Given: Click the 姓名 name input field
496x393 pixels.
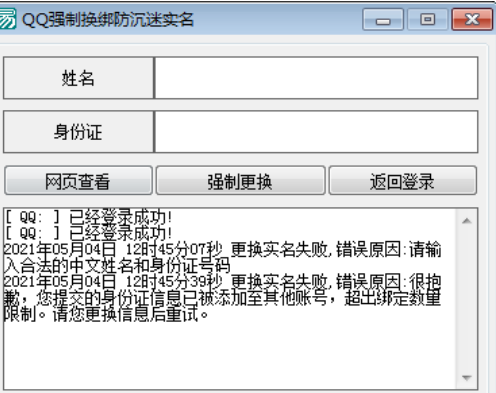Looking at the screenshot, I should tap(316, 78).
